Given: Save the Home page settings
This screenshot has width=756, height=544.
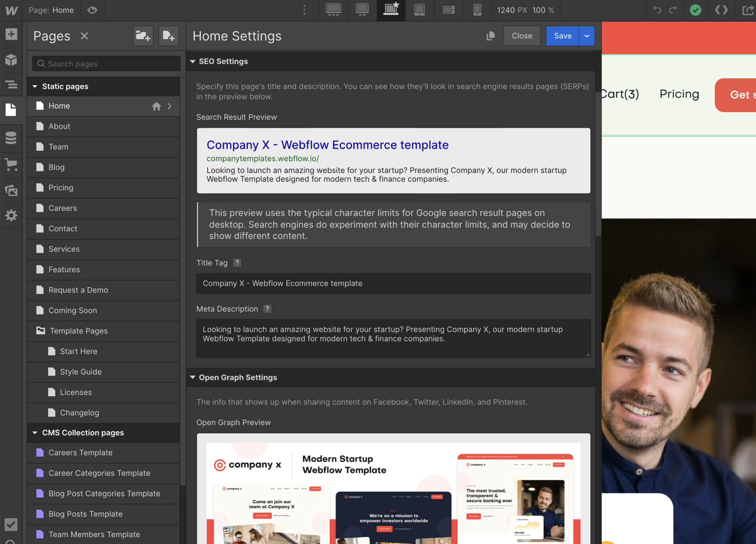Looking at the screenshot, I should [562, 36].
